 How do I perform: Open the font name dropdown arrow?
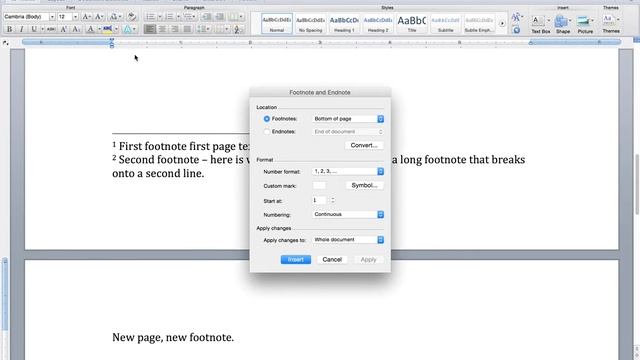52,17
